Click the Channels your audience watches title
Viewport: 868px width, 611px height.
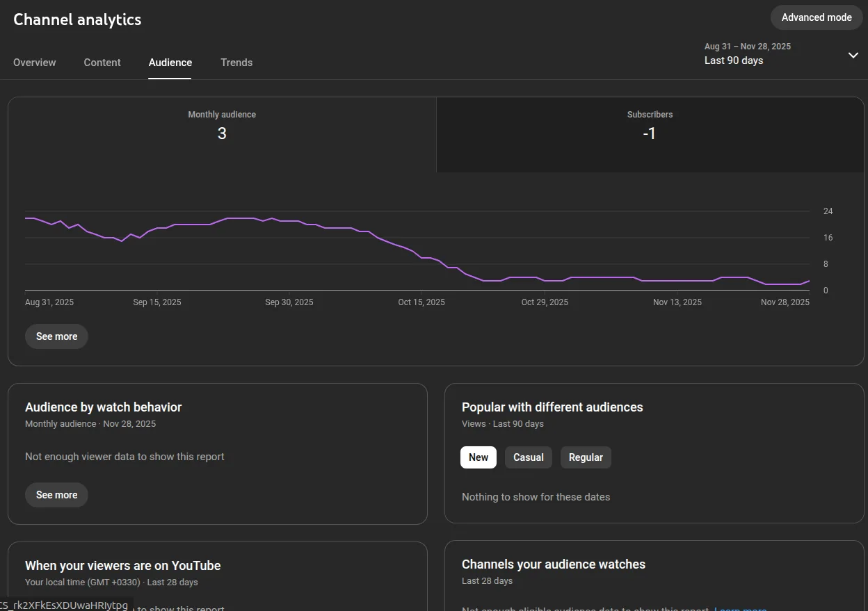(x=554, y=564)
